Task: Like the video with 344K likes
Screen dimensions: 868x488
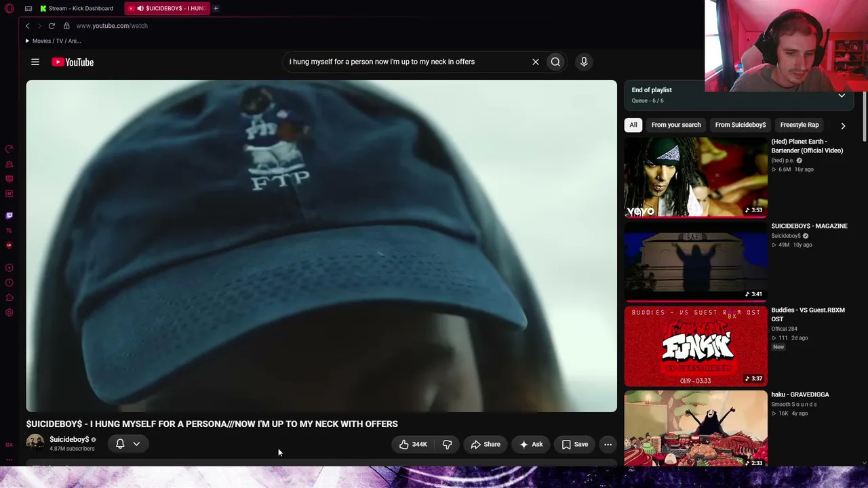Action: [x=413, y=445]
